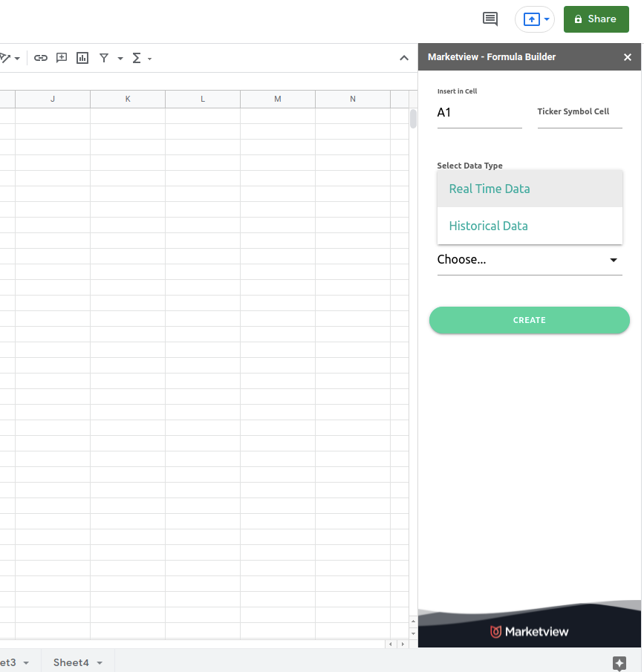
Task: Open the Sheet4 tab options arrow
Action: click(x=100, y=662)
